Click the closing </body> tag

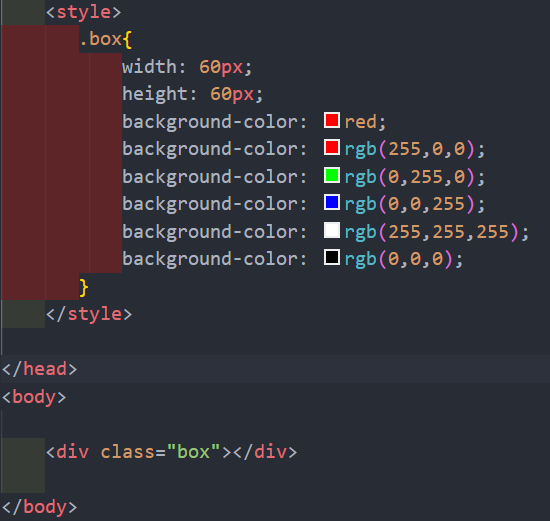(x=40, y=507)
